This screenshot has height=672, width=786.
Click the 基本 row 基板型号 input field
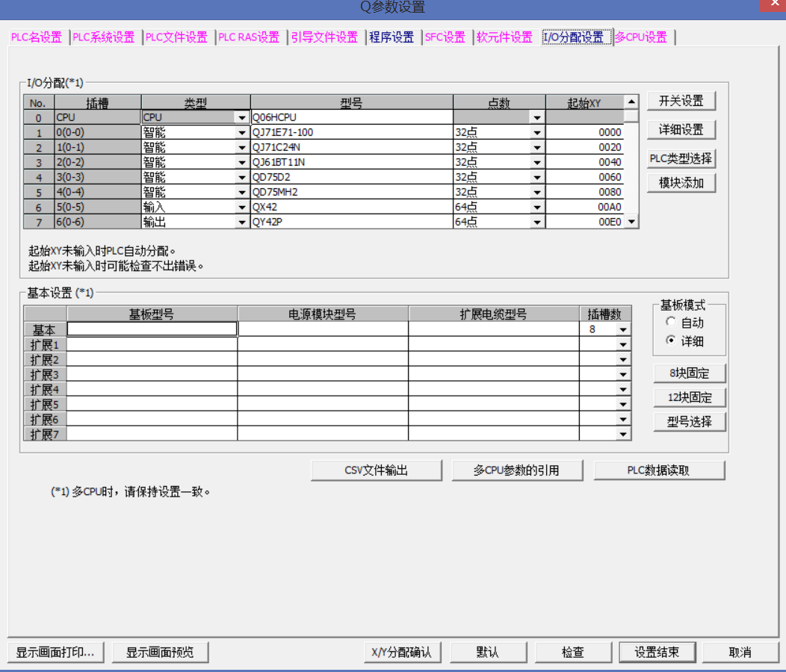pyautogui.click(x=152, y=329)
